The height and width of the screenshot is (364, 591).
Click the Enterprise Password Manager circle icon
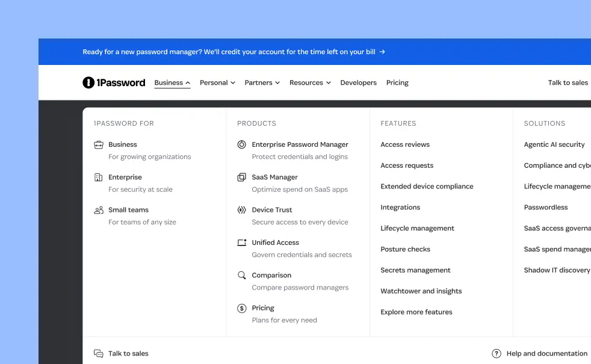click(x=241, y=144)
